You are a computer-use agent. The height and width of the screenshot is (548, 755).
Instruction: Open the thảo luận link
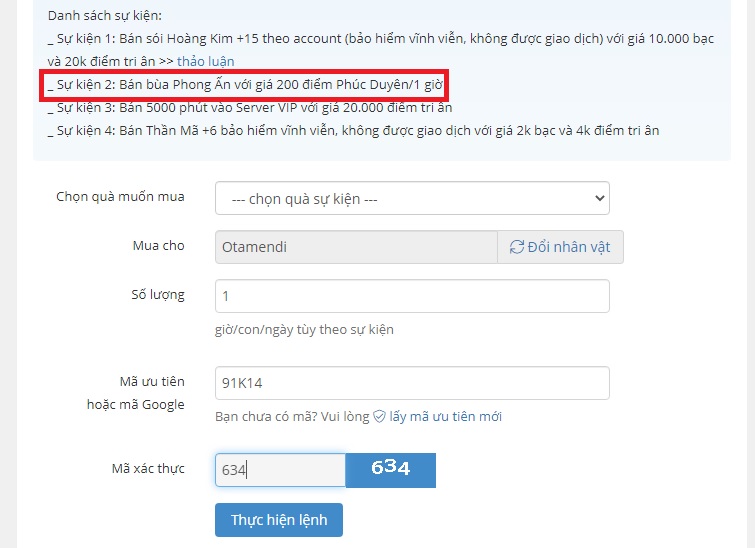coord(206,61)
